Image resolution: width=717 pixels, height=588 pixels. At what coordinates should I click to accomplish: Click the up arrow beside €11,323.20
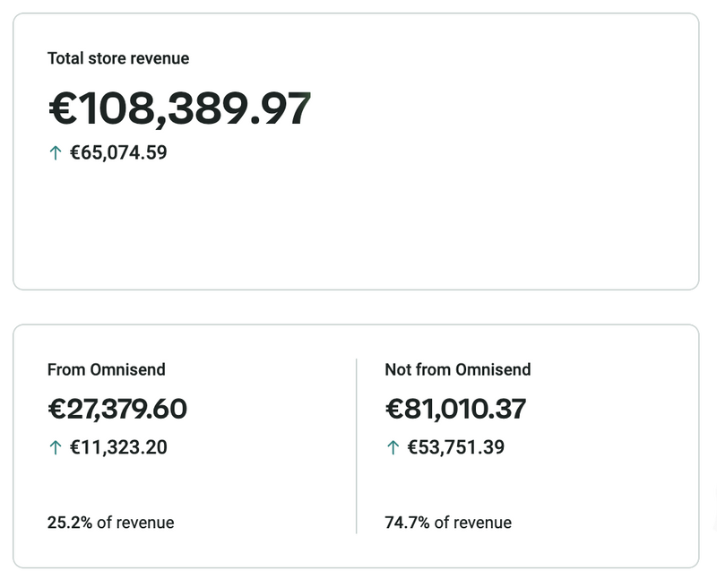point(56,447)
